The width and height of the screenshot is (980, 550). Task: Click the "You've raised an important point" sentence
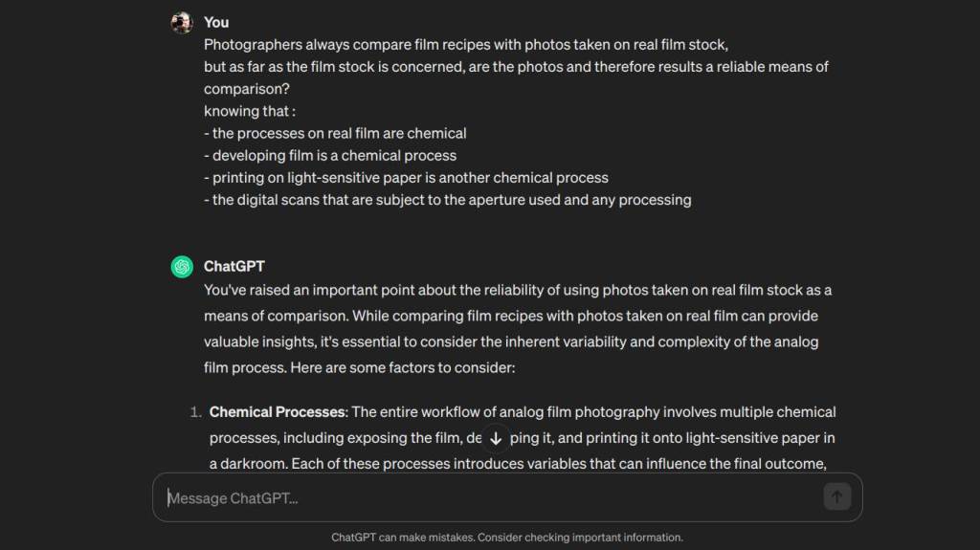[518, 290]
